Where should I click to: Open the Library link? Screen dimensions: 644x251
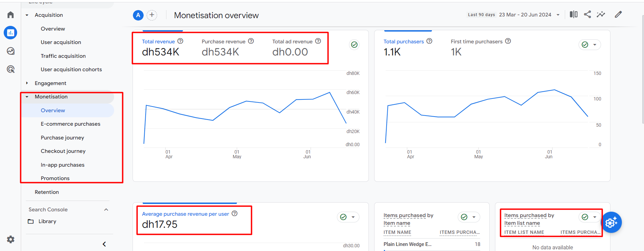pyautogui.click(x=47, y=221)
